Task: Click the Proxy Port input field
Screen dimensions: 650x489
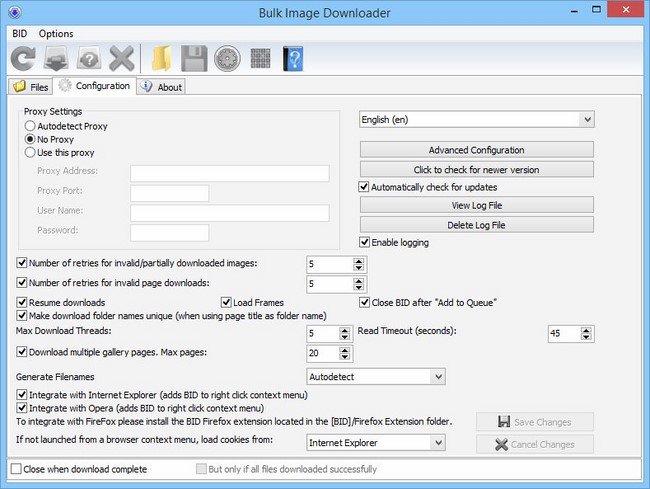Action: [170, 193]
